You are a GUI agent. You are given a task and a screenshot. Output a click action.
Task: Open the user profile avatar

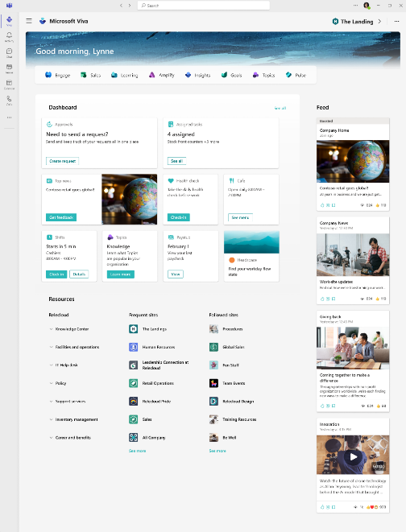pyautogui.click(x=367, y=6)
